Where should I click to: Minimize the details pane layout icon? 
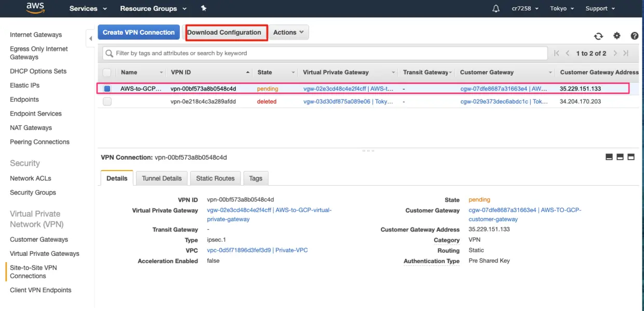coord(609,157)
